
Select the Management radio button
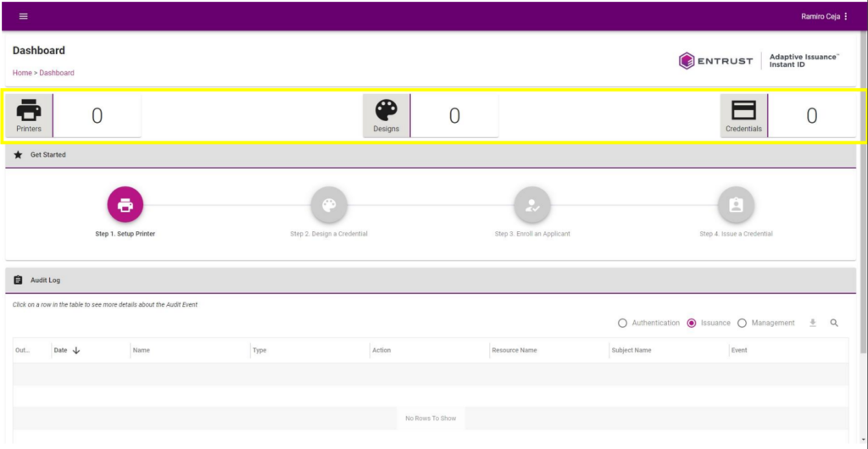click(x=743, y=323)
